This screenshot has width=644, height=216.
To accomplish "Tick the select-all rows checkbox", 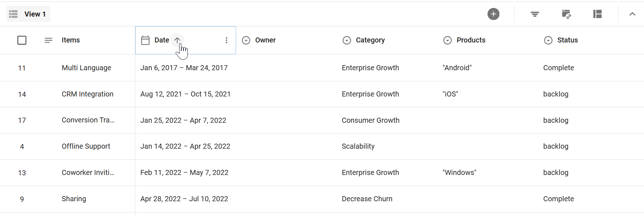I will coord(22,40).
